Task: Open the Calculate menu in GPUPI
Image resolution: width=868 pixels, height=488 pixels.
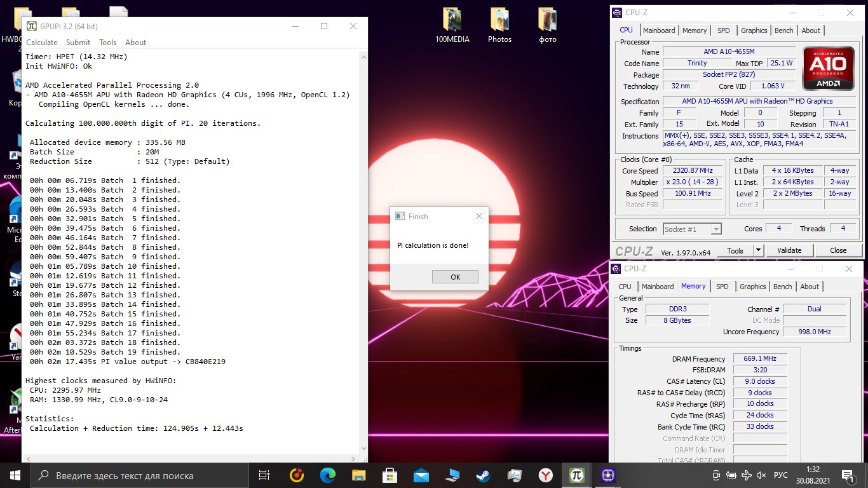Action: point(41,43)
